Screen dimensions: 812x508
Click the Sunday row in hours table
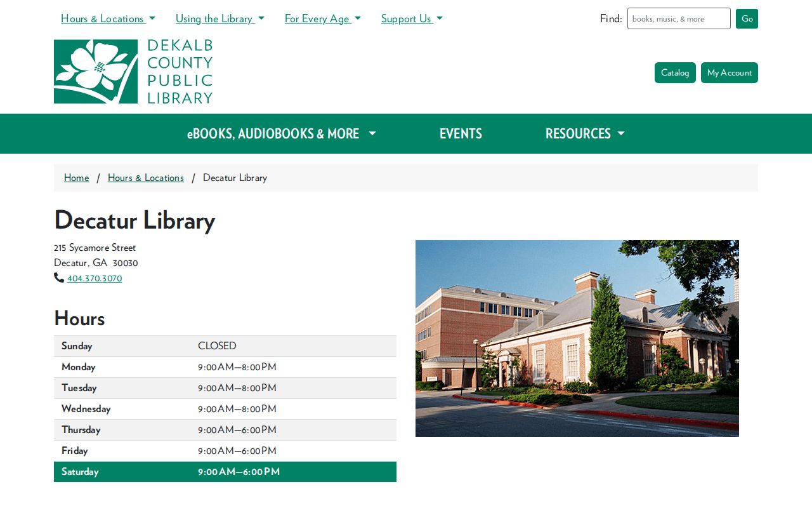pyautogui.click(x=225, y=346)
